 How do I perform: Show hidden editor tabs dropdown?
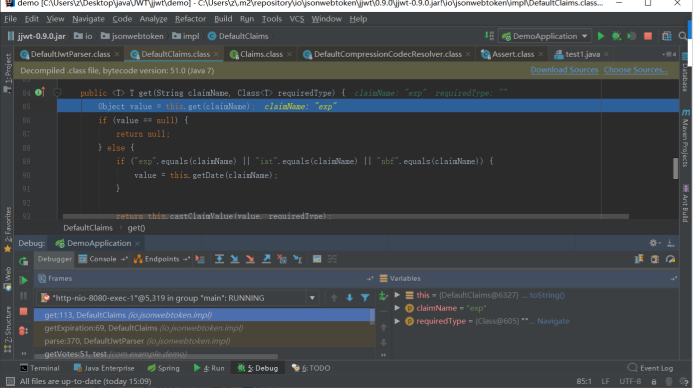pyautogui.click(x=669, y=54)
